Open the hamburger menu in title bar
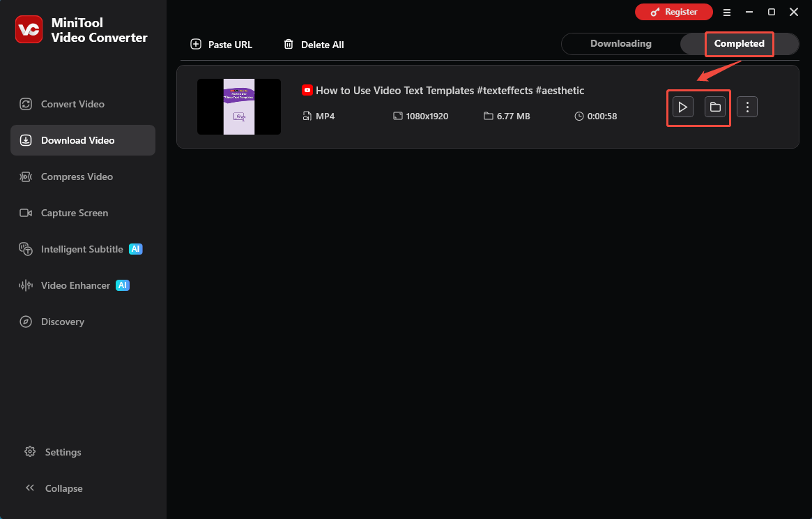This screenshot has height=519, width=812. pos(727,13)
